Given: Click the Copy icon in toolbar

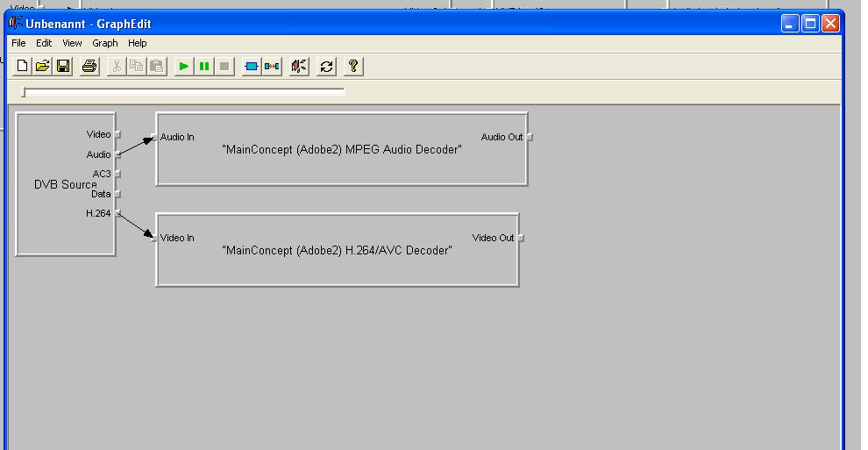Looking at the screenshot, I should (136, 67).
